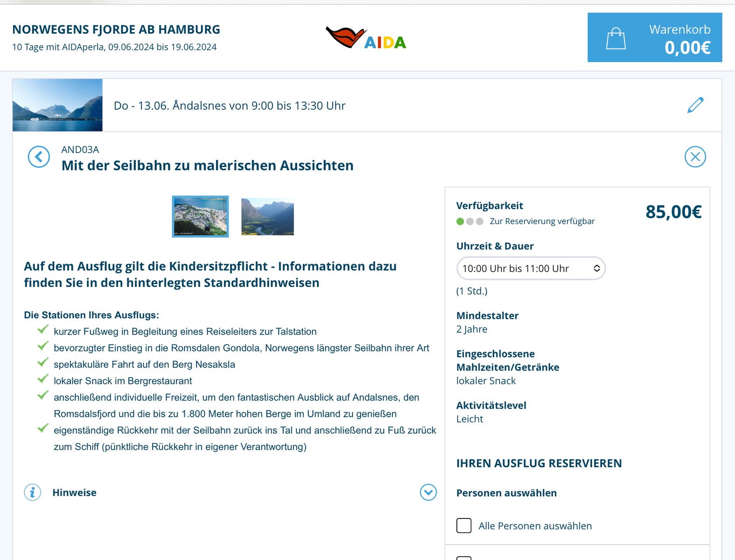Tick the partially visible checkbox at the bottom
This screenshot has width=735, height=560.
pos(464,558)
